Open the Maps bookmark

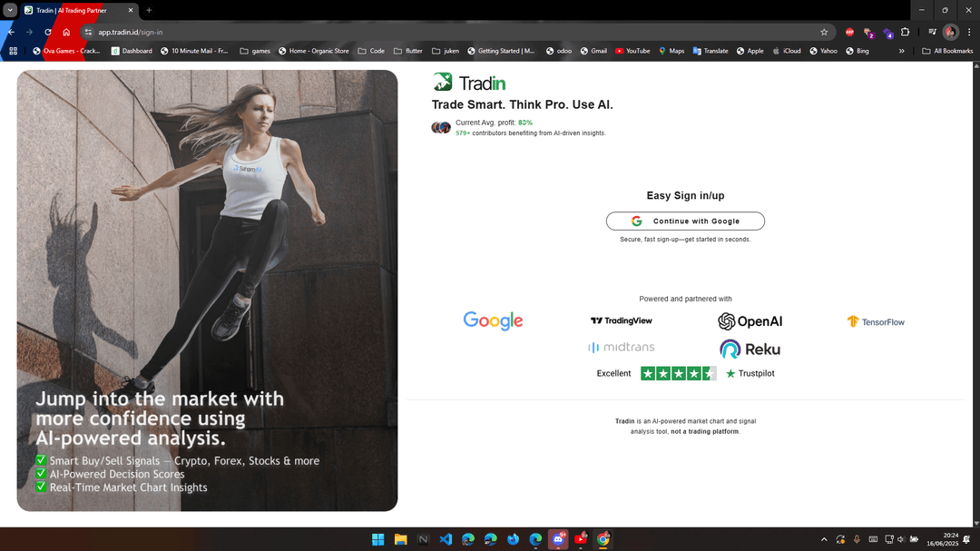pyautogui.click(x=671, y=51)
